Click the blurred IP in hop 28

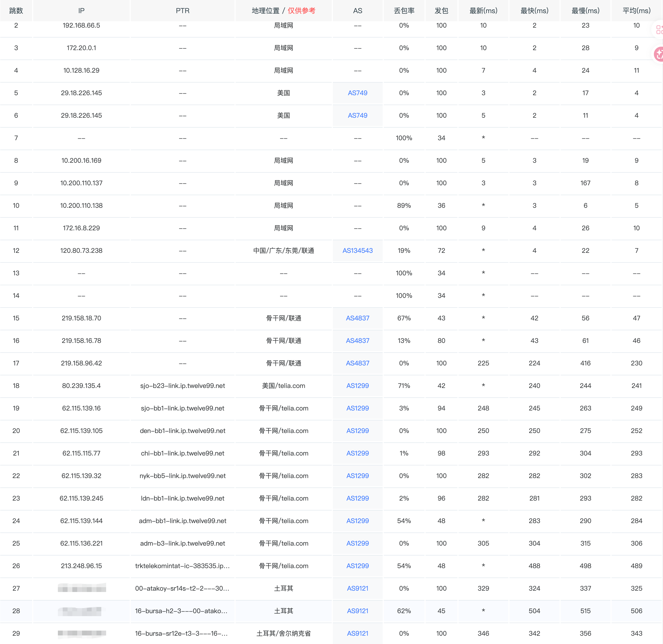(x=80, y=611)
